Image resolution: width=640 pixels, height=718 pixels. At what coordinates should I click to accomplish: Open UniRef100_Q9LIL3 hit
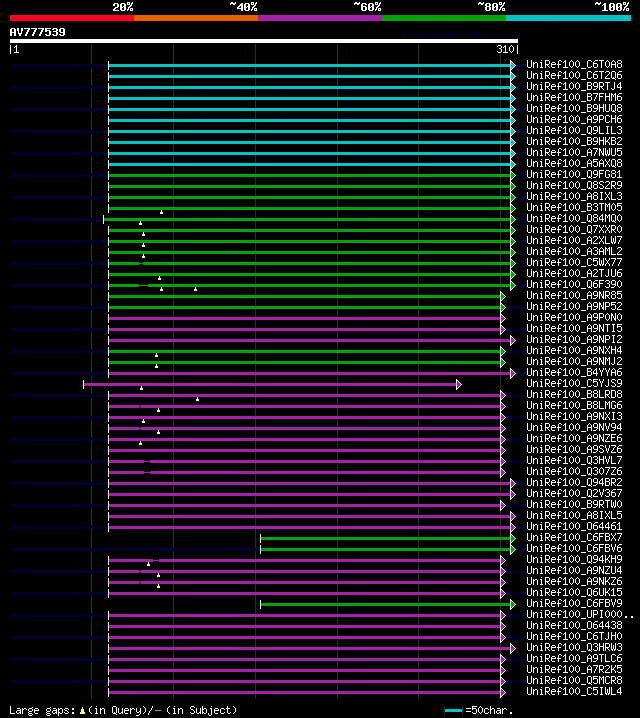pos(574,131)
